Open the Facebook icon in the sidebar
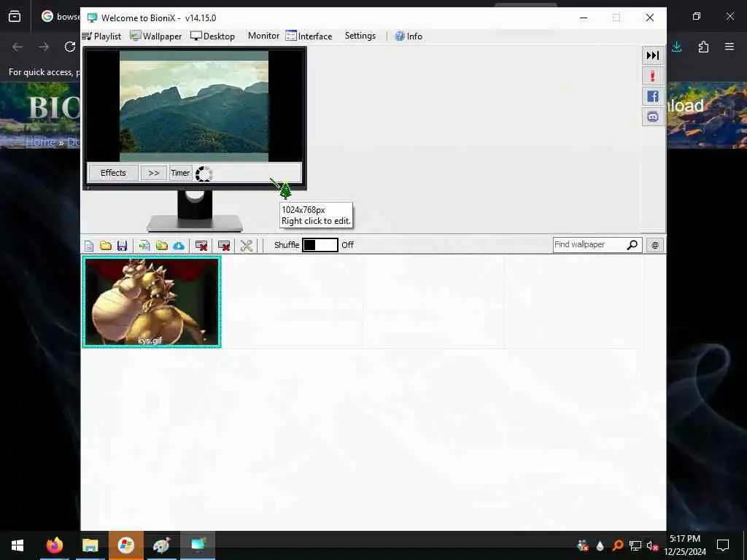The image size is (747, 560). tap(653, 97)
